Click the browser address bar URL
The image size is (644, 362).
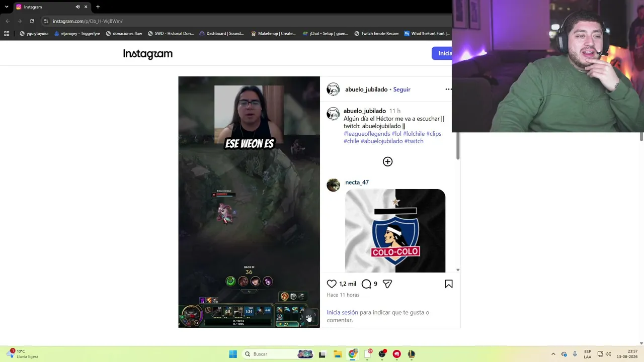tap(88, 21)
